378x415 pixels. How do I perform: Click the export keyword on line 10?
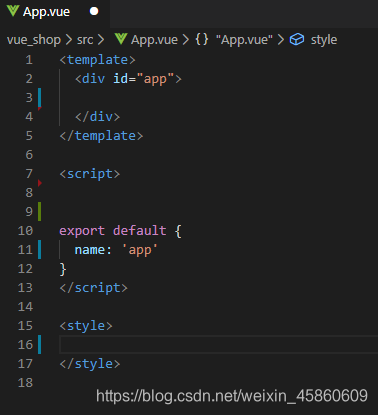click(82, 231)
